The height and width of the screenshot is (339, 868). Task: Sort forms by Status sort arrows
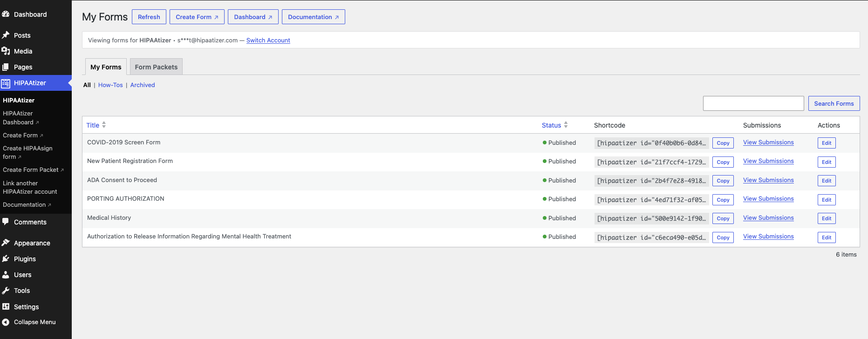tap(566, 125)
